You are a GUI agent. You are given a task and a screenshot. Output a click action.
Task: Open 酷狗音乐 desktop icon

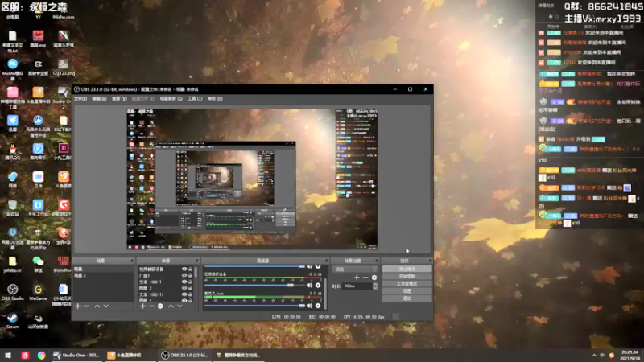pyautogui.click(x=38, y=151)
